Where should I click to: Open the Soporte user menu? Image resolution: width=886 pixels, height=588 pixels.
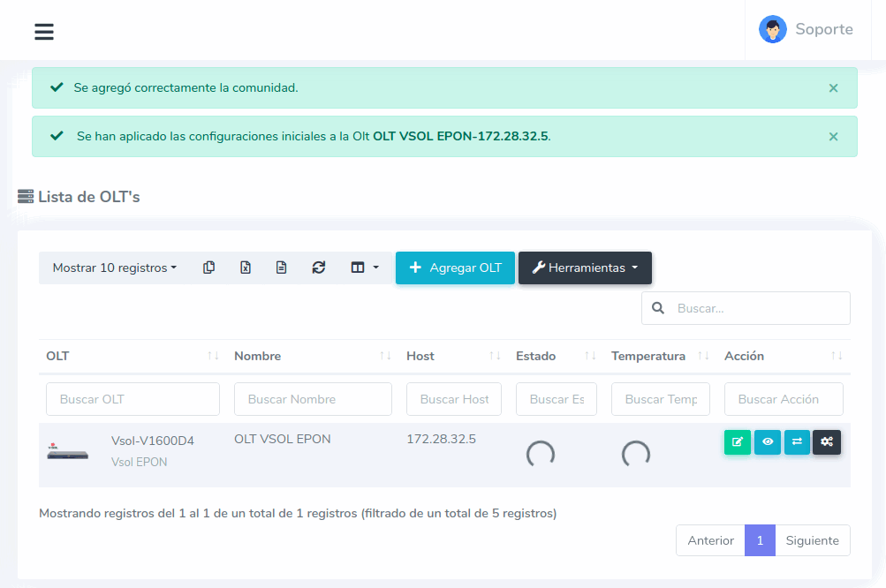pyautogui.click(x=806, y=29)
